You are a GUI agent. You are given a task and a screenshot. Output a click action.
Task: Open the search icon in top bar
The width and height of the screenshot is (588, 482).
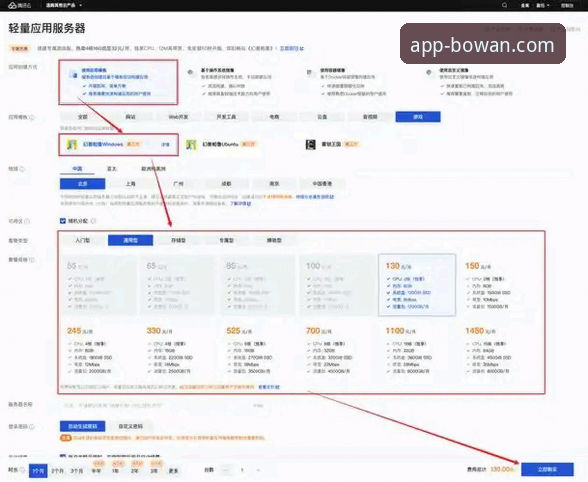505,5
